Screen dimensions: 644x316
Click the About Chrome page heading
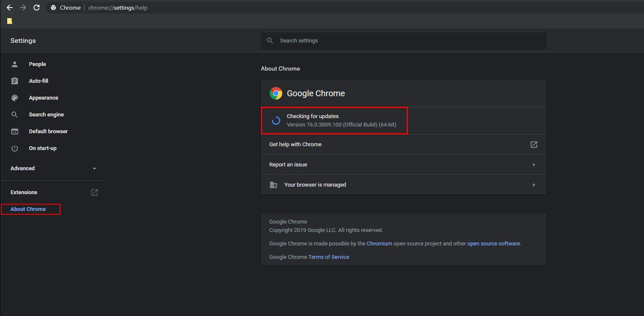[280, 68]
